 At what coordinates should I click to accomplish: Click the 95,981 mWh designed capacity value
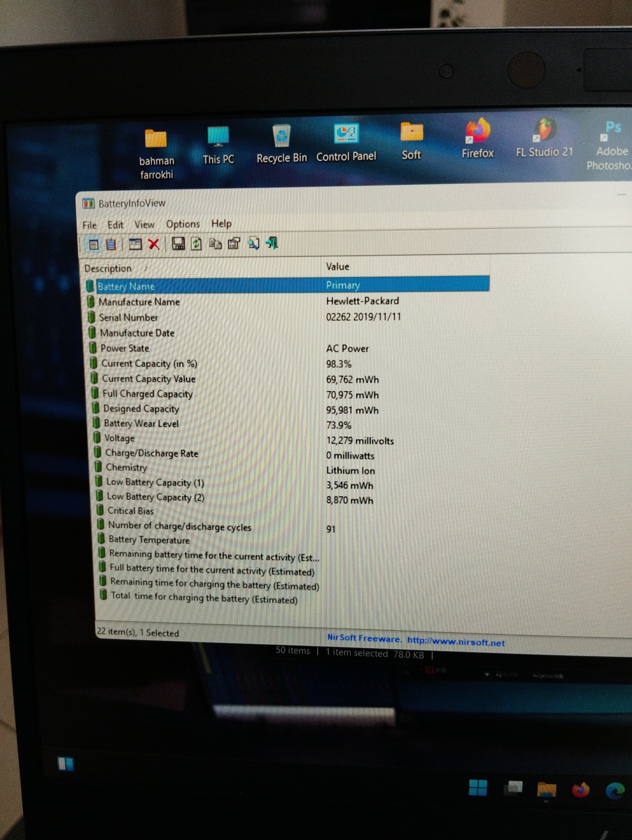click(352, 410)
